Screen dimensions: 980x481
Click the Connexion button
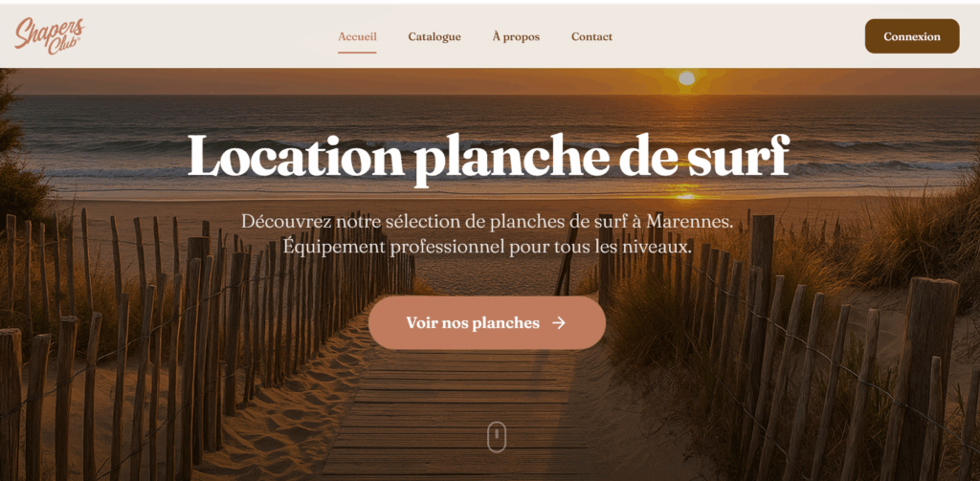coord(912,36)
